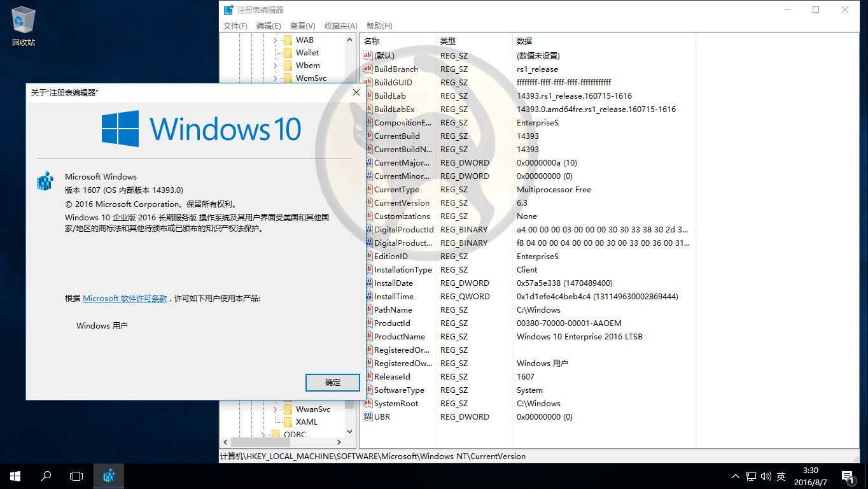Screen dimensions: 868x489
Task: Open the 文件(F) menu
Action: 235,25
